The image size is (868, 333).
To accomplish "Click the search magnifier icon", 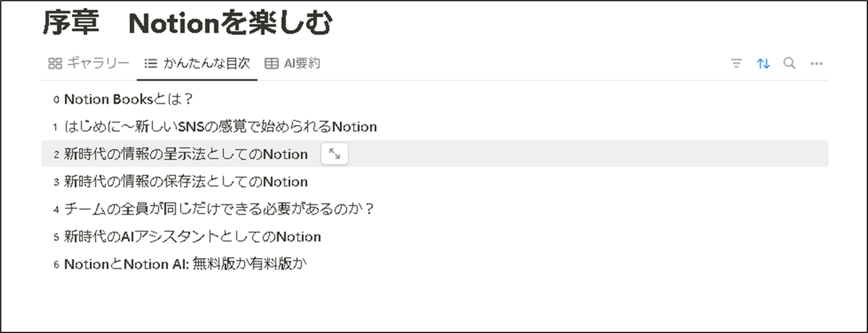I will tap(790, 63).
